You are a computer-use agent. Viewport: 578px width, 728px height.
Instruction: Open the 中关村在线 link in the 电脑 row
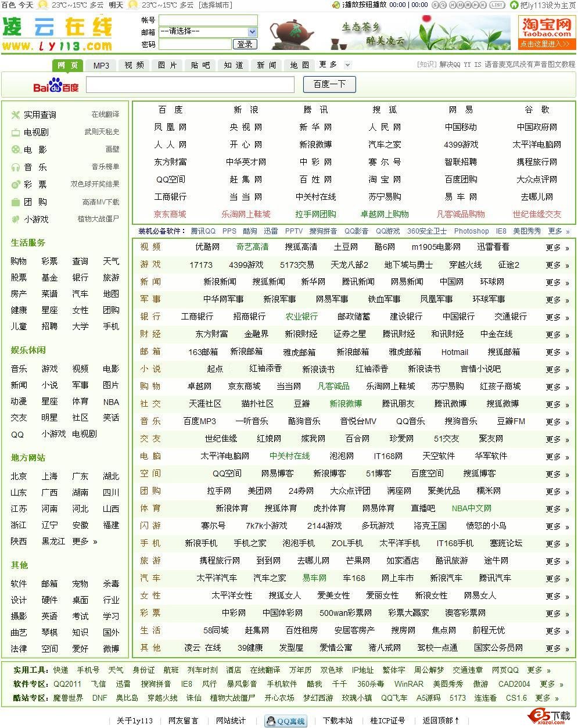(x=290, y=456)
